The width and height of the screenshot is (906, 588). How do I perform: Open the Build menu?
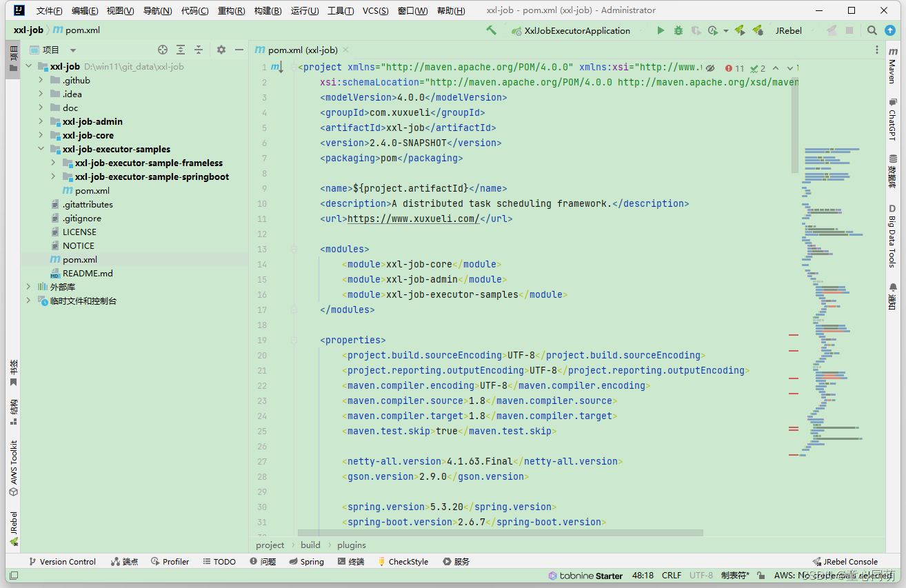(x=268, y=10)
